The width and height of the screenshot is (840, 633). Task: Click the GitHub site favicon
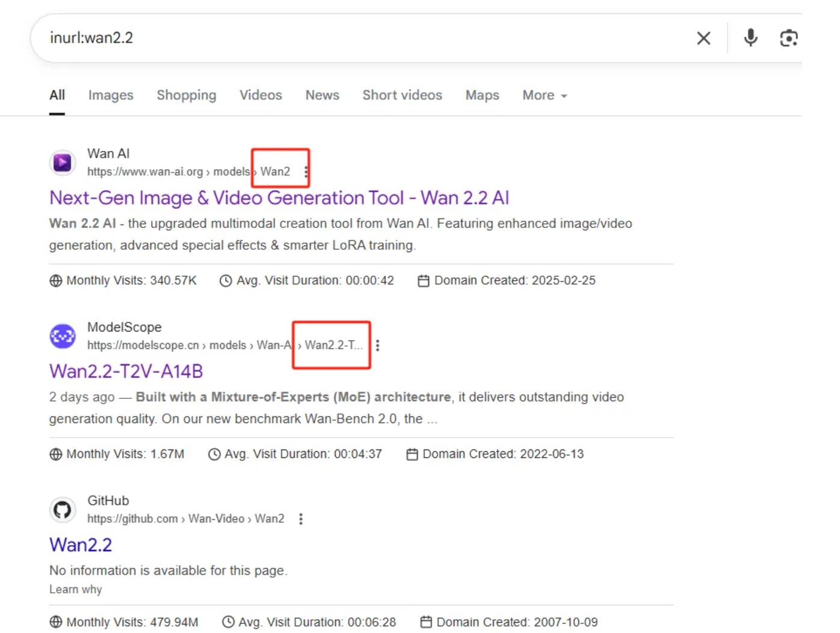63,510
